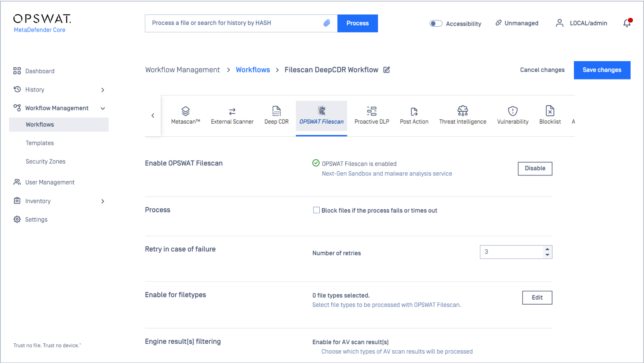
Task: Expand the Inventory submenu chevron
Action: tap(103, 201)
